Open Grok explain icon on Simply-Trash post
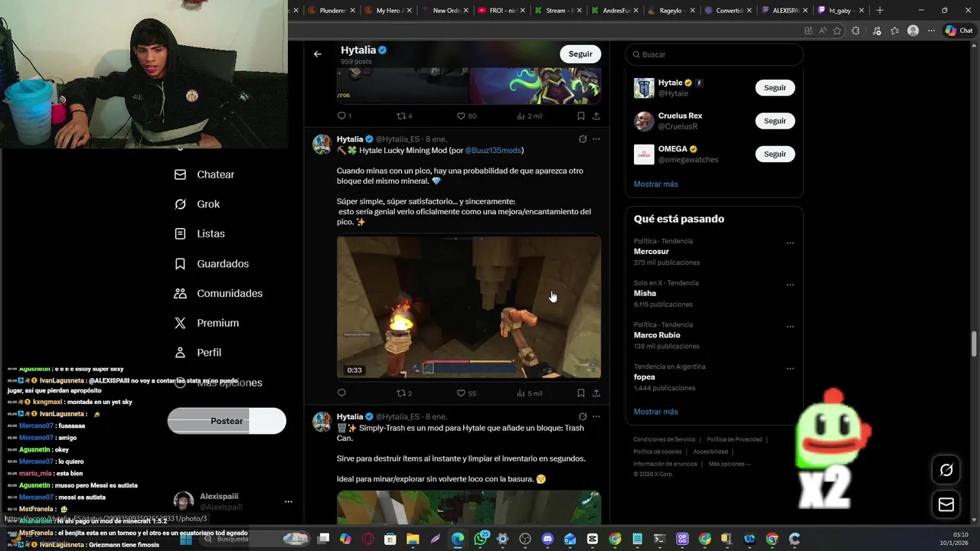This screenshot has height=551, width=980. (x=583, y=417)
